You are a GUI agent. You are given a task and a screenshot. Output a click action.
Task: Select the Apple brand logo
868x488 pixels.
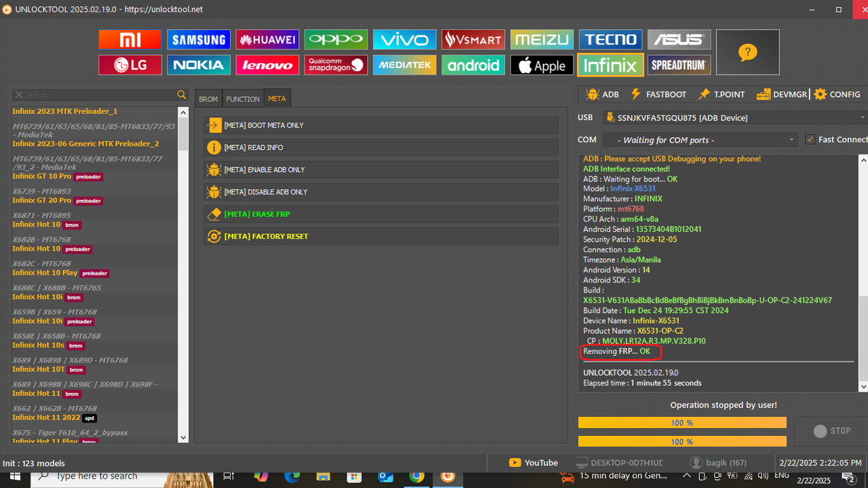(x=541, y=65)
